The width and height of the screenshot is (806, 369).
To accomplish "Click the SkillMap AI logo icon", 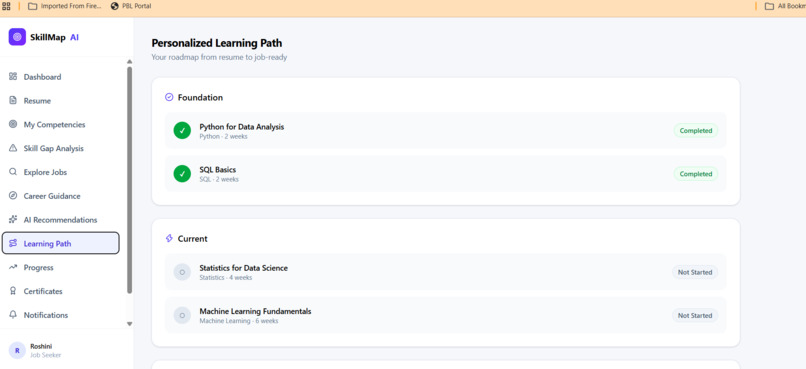I will pyautogui.click(x=17, y=37).
